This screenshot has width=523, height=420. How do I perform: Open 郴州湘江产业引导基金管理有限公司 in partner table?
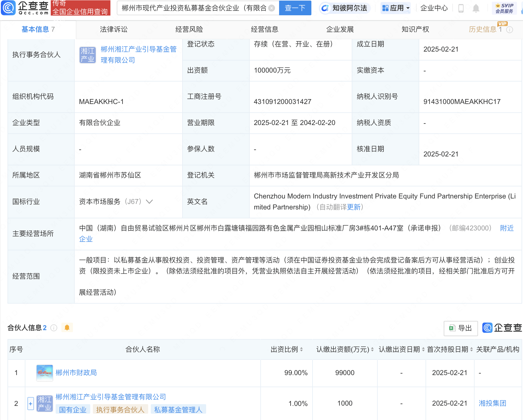pos(111,397)
